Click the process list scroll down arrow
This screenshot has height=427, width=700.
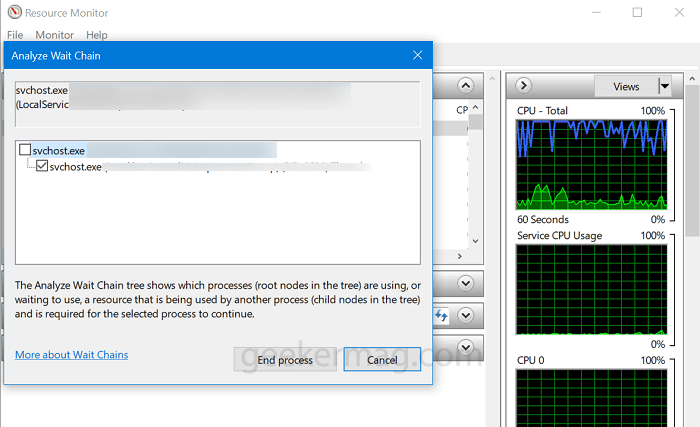coord(475,241)
